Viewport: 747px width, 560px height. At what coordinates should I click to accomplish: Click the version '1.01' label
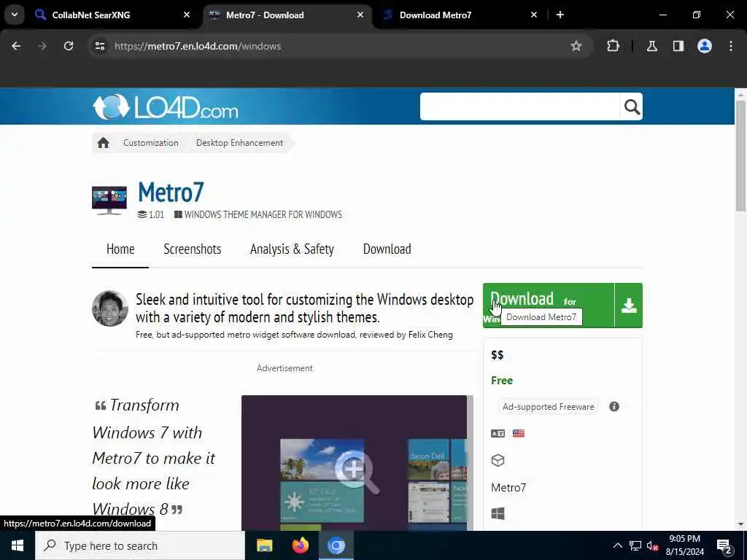point(156,215)
